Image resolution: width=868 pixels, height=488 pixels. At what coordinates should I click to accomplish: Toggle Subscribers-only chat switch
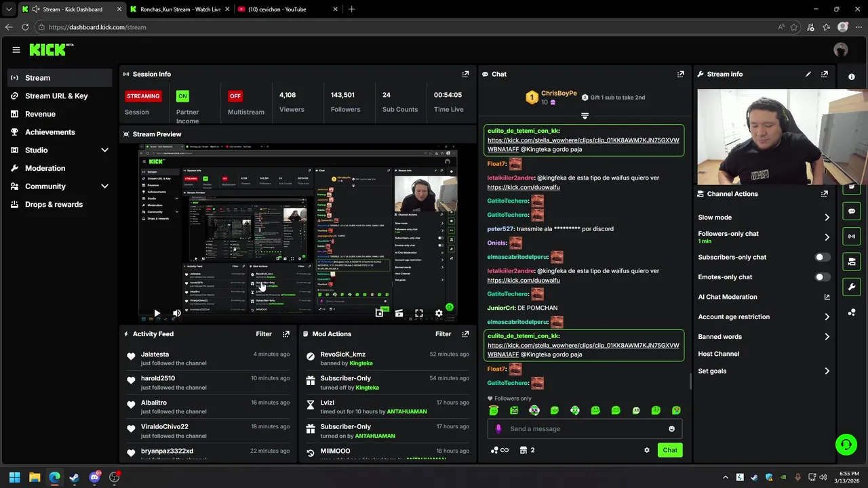[x=822, y=258]
